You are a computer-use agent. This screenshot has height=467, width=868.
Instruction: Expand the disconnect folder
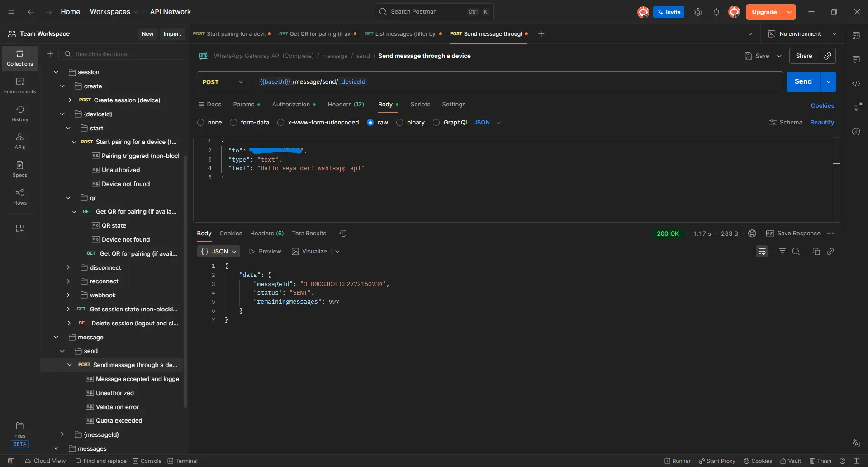coord(68,267)
